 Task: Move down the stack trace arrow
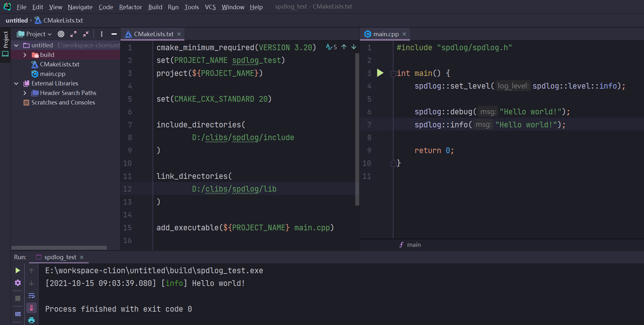(x=31, y=283)
